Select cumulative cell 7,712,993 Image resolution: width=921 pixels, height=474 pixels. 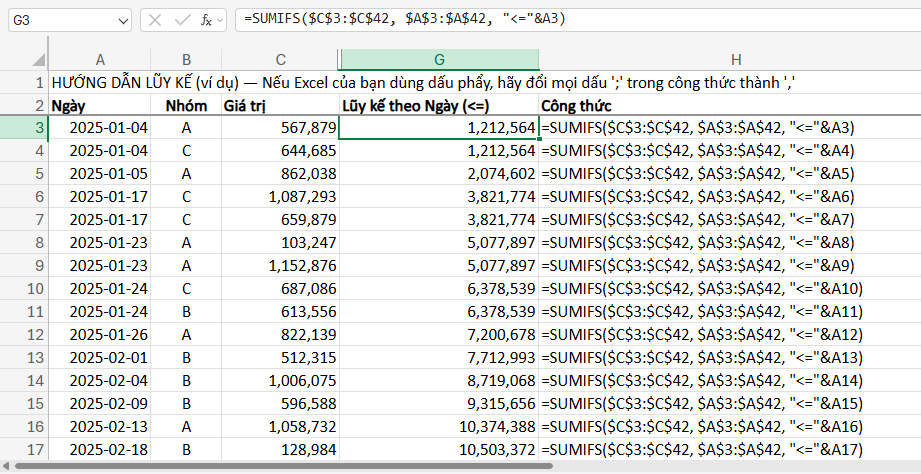[439, 358]
